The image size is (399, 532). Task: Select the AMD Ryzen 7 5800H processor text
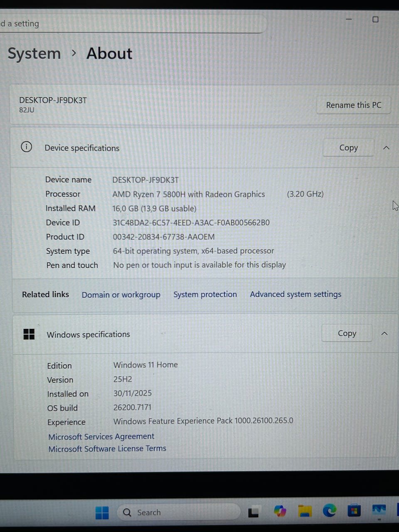click(189, 194)
